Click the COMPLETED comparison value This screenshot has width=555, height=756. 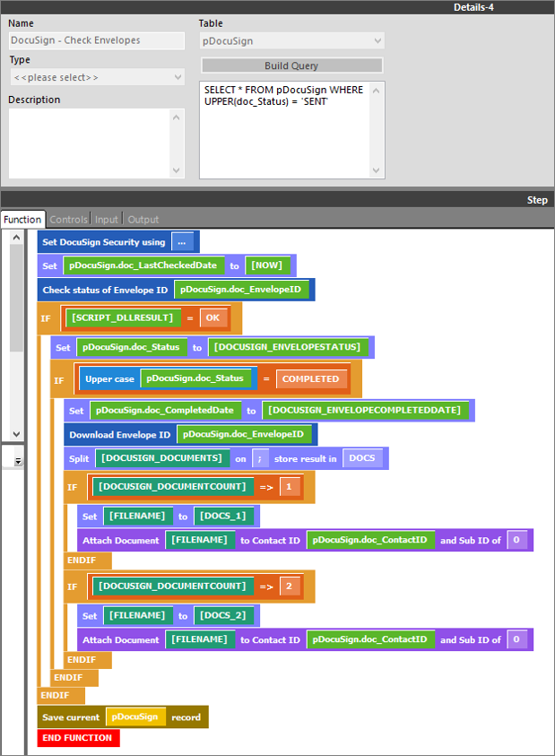coord(311,379)
